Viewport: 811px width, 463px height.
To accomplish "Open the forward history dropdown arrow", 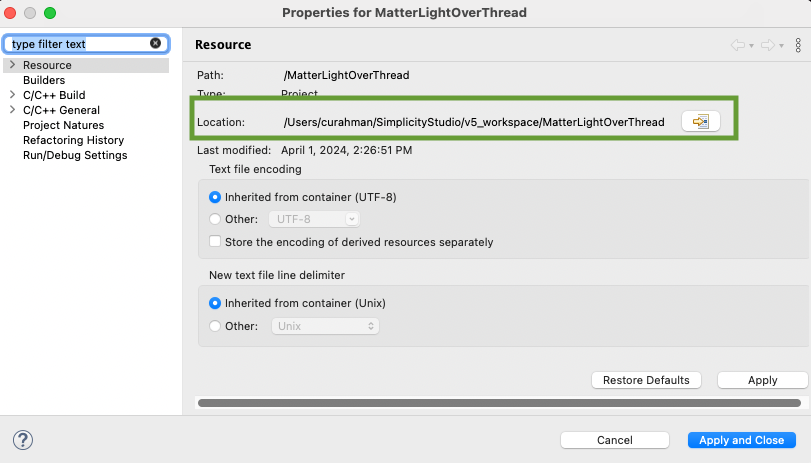I will (x=780, y=46).
